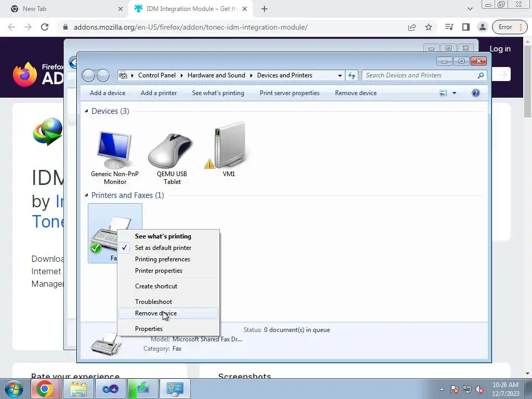This screenshot has height=399, width=532.
Task: Open Printer properties from context menu
Action: click(168, 271)
